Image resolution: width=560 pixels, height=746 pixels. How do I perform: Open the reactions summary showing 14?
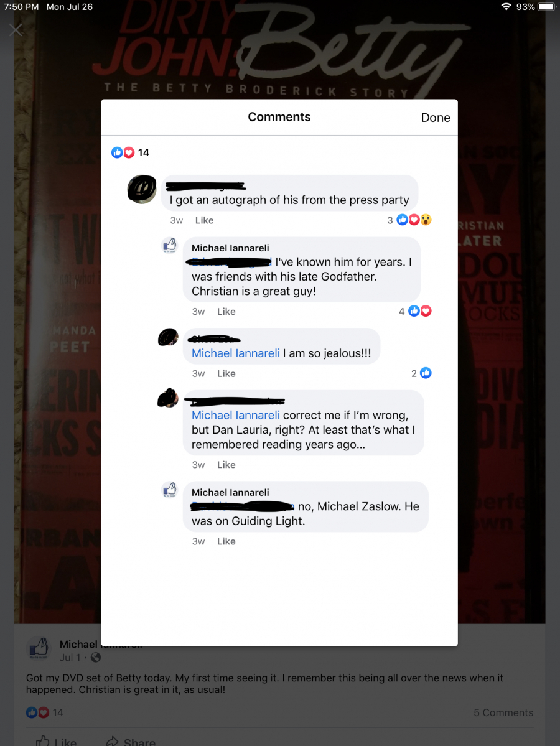click(x=130, y=152)
